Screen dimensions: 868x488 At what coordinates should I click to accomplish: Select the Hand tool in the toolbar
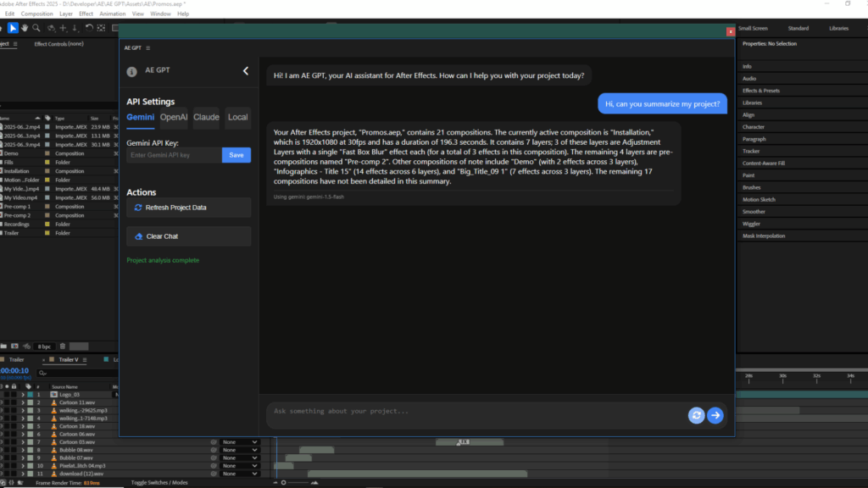coord(25,28)
